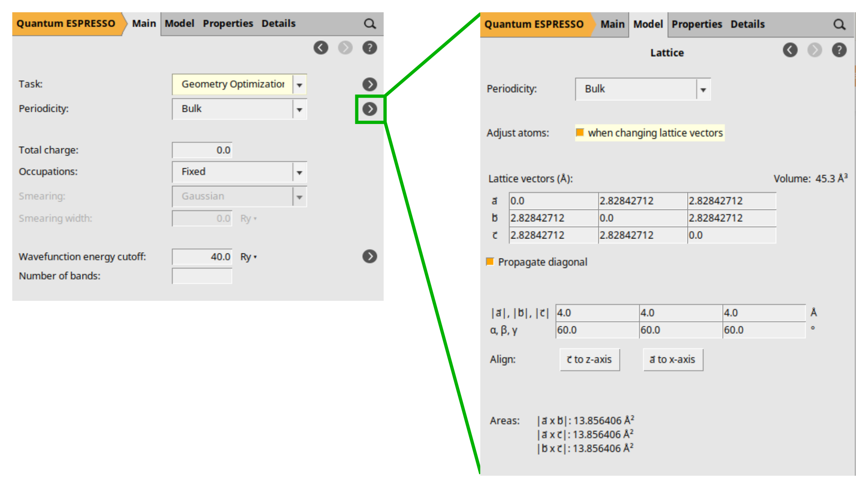Viewport: 868px width, 488px height.
Task: Open Task details arrow next to Geometry Optimization
Action: pos(369,84)
